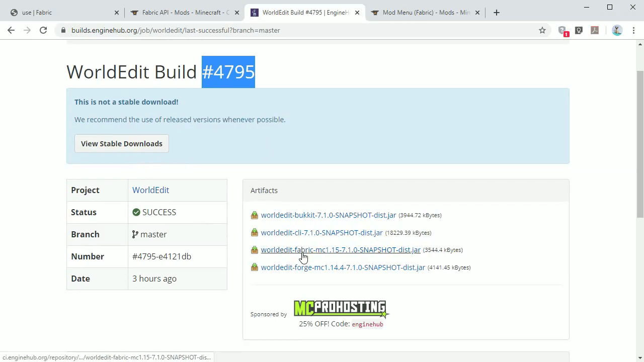The width and height of the screenshot is (644, 362).
Task: Close the Fabric API Mods tab
Action: pos(237,13)
